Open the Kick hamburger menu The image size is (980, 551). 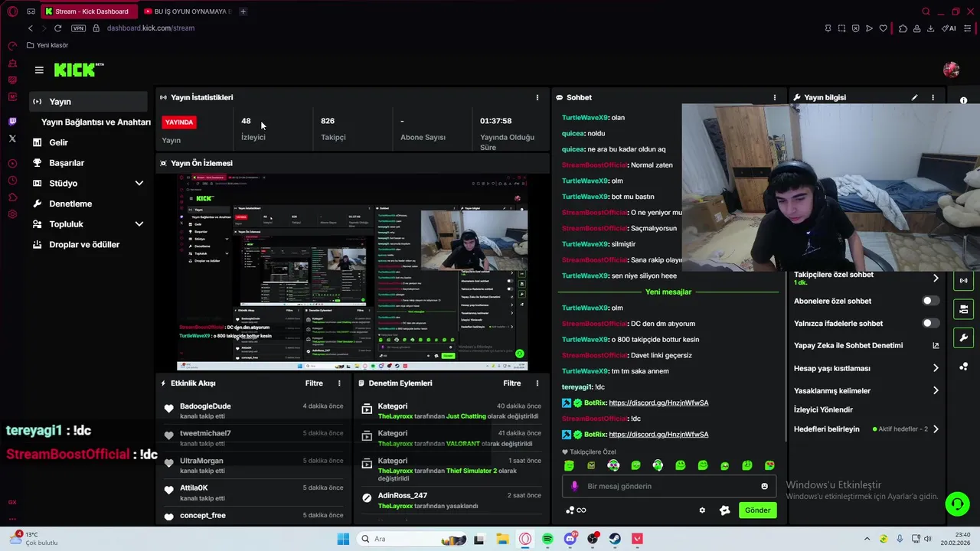pyautogui.click(x=39, y=70)
